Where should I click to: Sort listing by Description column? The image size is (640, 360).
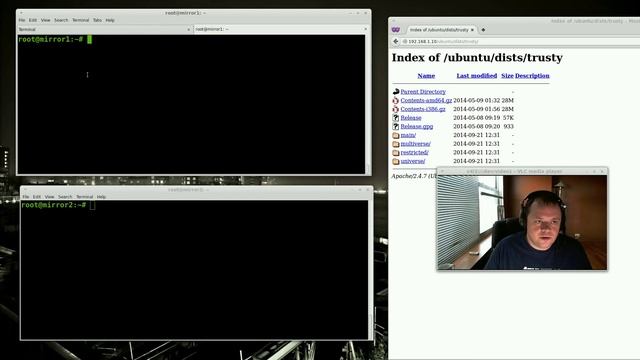(x=532, y=76)
